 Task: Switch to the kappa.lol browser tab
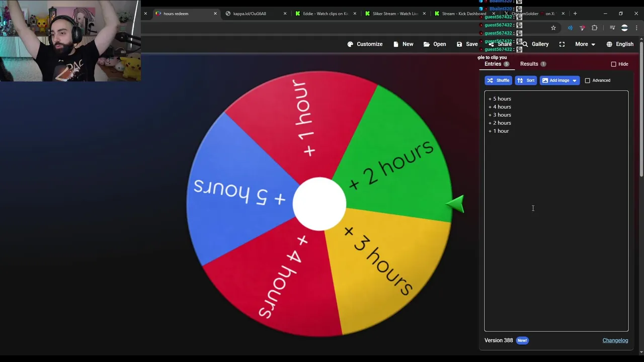click(x=255, y=14)
